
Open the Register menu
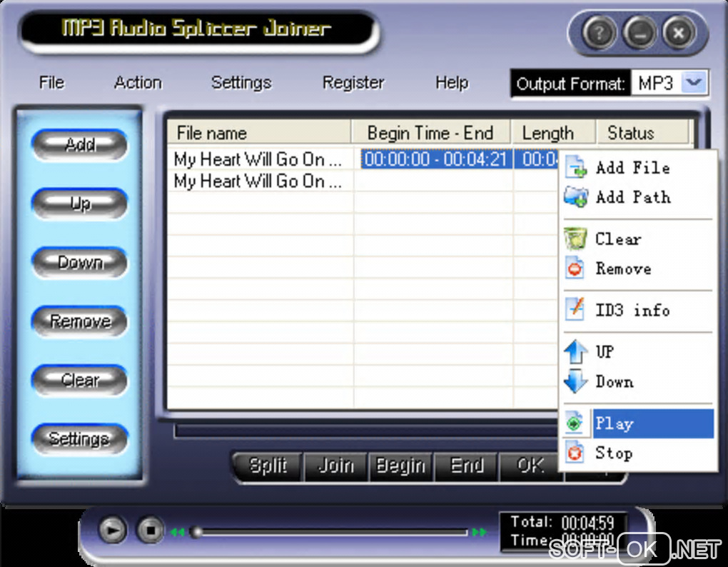click(x=353, y=83)
